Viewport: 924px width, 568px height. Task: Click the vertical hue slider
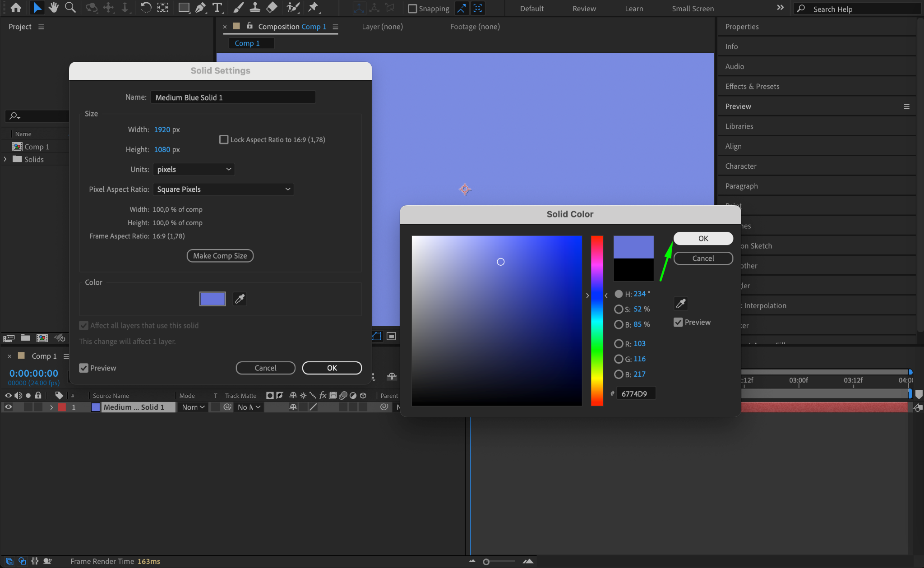click(x=597, y=320)
